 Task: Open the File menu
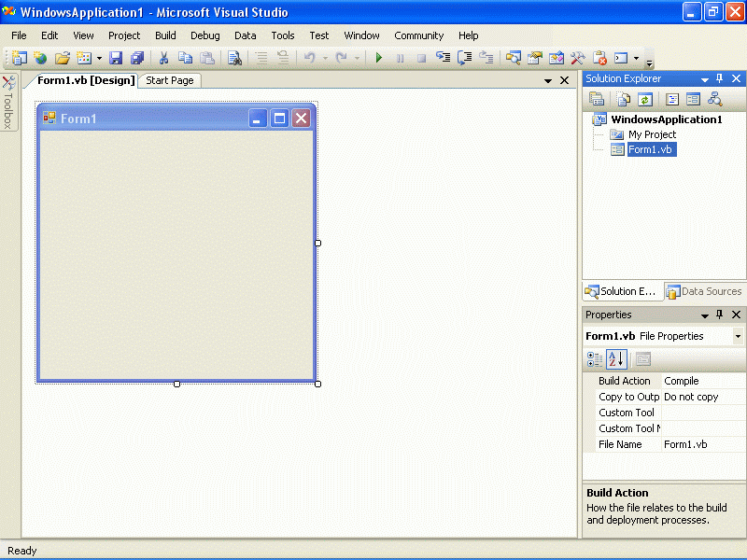coord(19,35)
